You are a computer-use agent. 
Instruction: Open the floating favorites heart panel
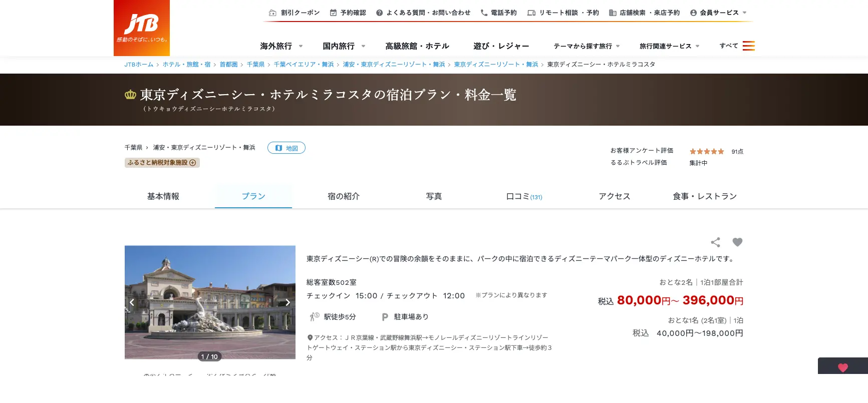[x=842, y=367]
